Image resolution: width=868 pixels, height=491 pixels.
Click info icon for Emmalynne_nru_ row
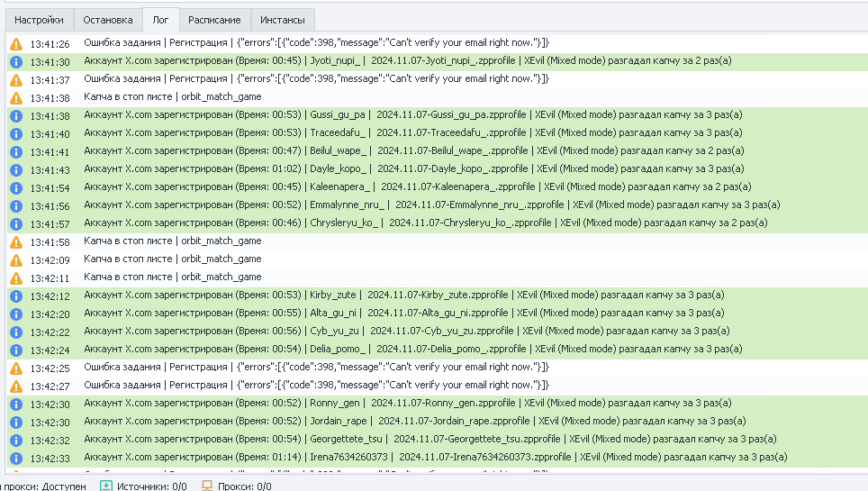(x=16, y=206)
